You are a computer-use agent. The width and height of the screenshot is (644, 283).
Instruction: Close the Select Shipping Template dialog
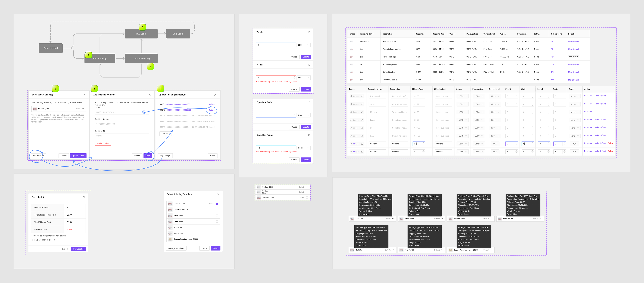pos(218,194)
